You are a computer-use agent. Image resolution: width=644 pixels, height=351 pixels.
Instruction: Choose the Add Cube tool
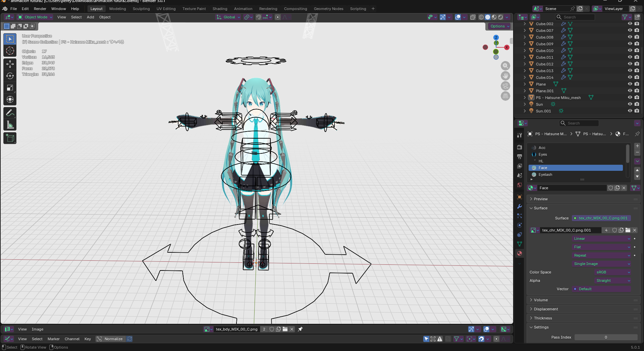tap(10, 138)
